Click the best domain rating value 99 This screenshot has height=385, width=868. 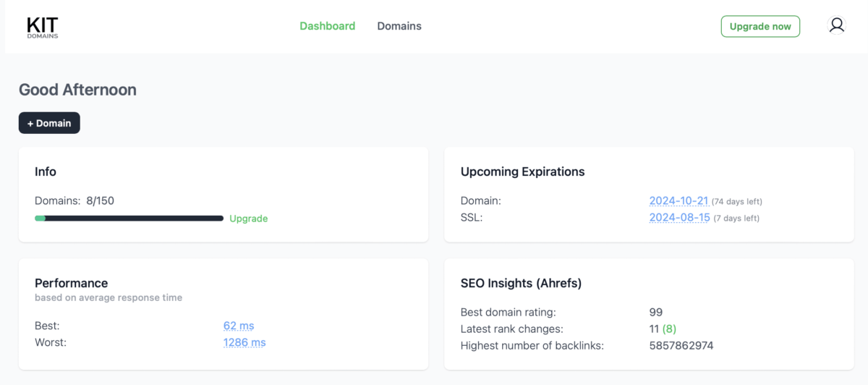(656, 313)
